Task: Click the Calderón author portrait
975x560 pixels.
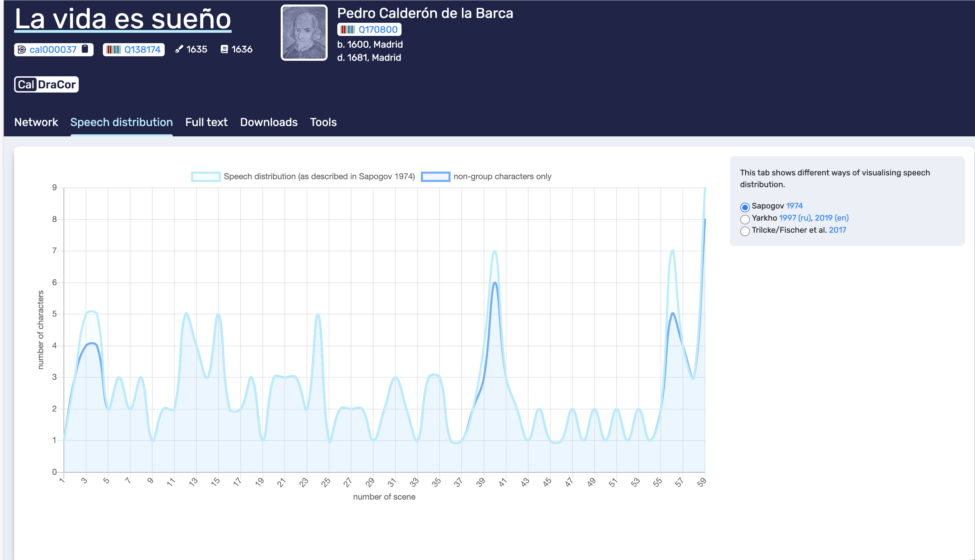Action: [304, 33]
